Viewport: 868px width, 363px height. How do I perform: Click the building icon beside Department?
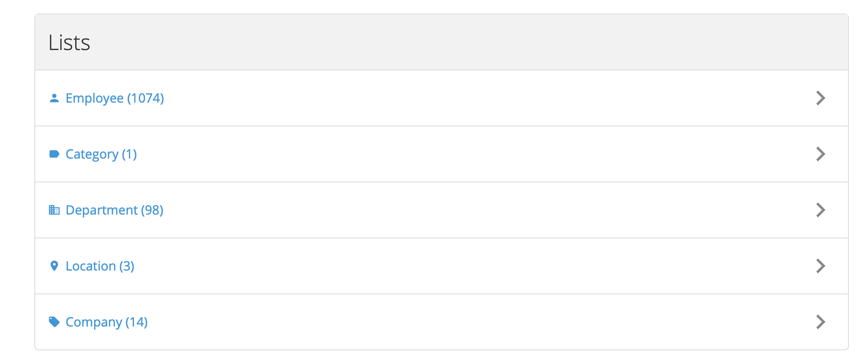point(54,210)
